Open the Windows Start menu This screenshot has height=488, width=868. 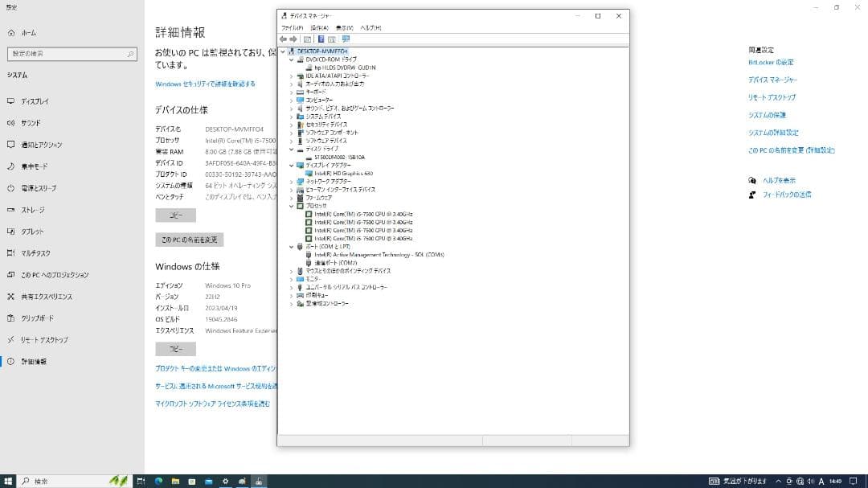tap(8, 482)
